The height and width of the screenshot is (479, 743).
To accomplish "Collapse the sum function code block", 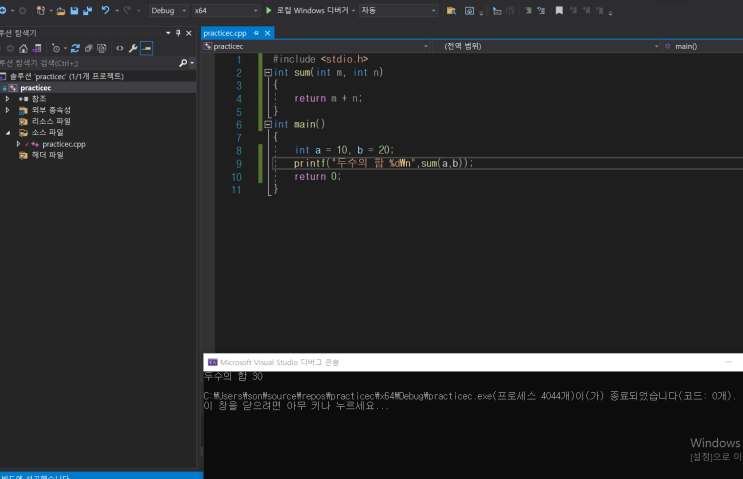I will point(268,72).
